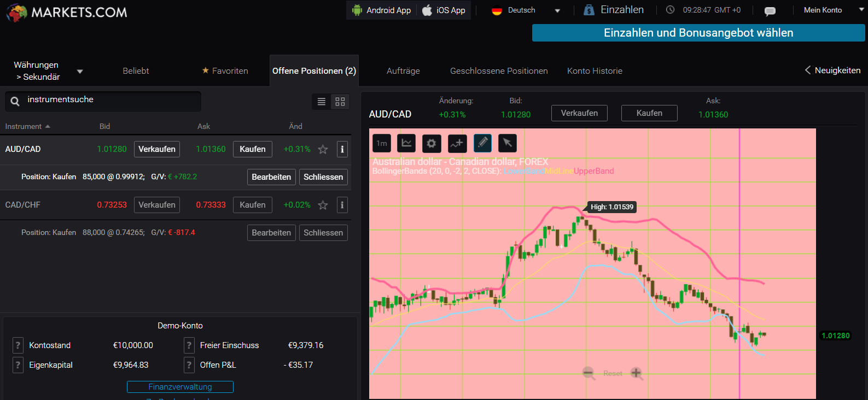The image size is (868, 400).
Task: Open the Mein Konto dropdown
Action: click(834, 10)
